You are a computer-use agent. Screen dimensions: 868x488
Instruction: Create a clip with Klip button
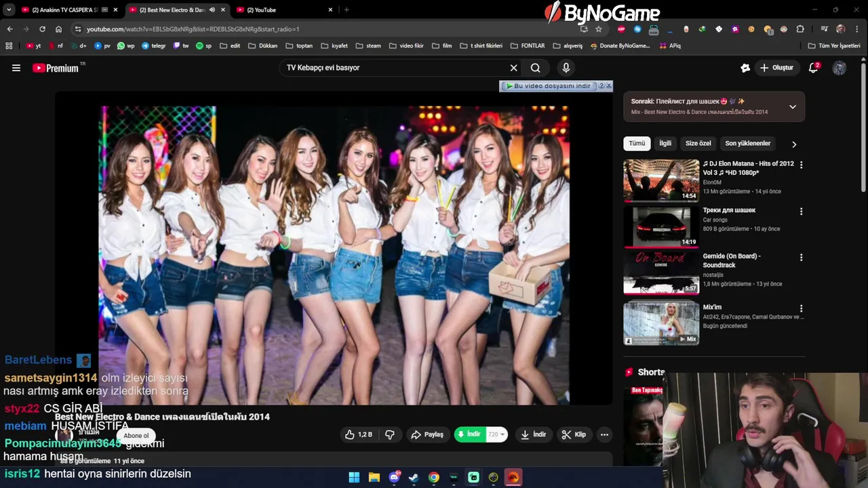574,434
